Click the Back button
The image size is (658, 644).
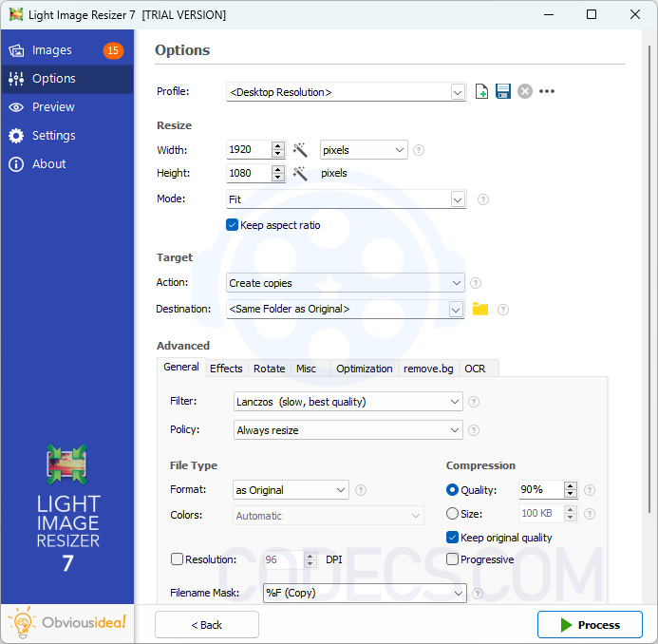coord(206,625)
